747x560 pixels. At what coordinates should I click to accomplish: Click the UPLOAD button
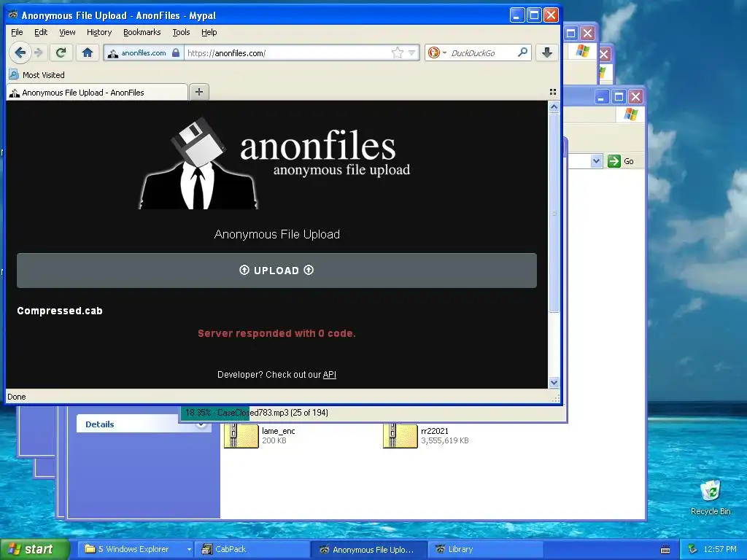tap(276, 270)
